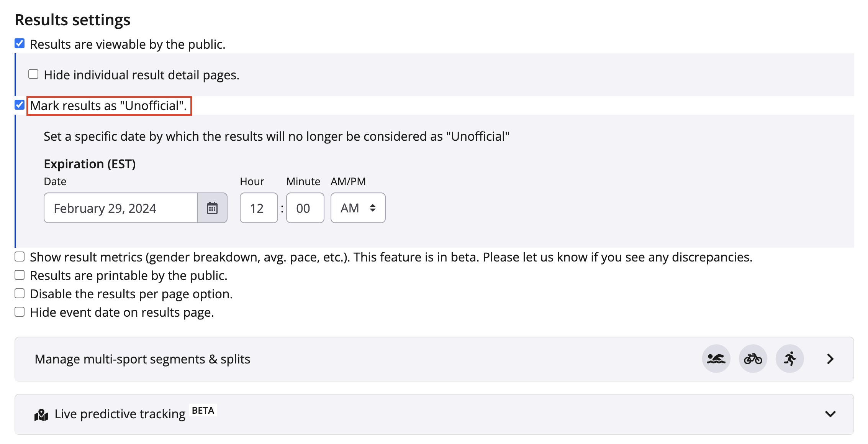The width and height of the screenshot is (868, 444).
Task: Check Hide event date on results page
Action: pyautogui.click(x=20, y=312)
